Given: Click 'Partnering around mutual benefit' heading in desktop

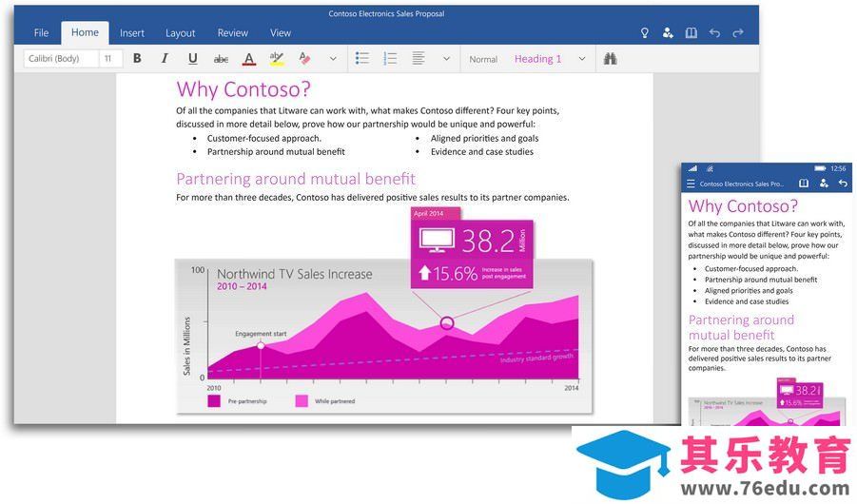Looking at the screenshot, I should point(296,179).
